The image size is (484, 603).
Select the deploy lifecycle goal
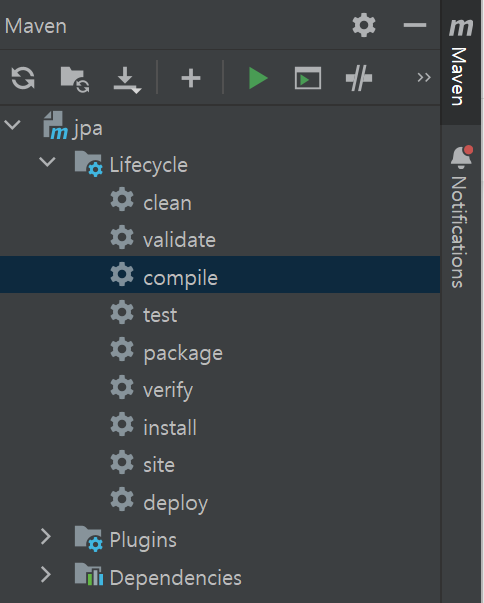click(176, 503)
